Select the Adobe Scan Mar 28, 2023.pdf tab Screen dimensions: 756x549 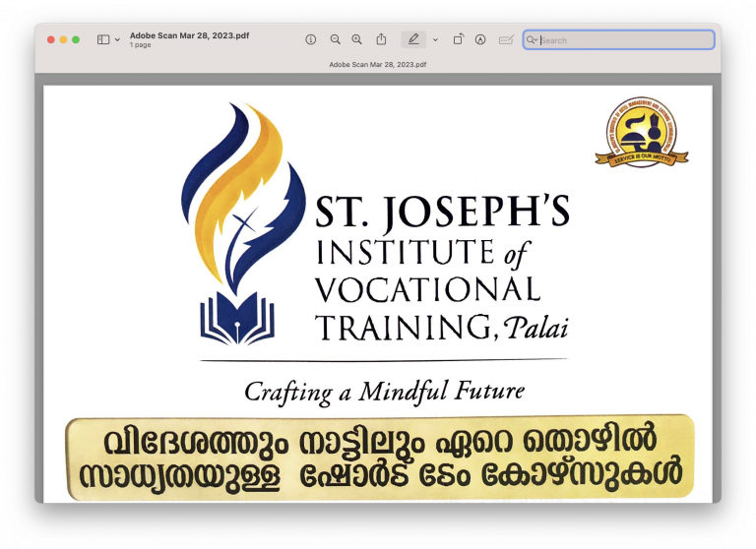click(378, 64)
